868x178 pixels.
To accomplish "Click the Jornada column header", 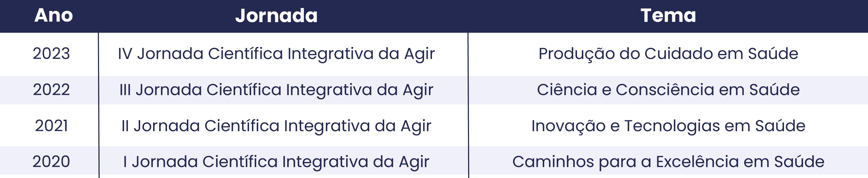I will tap(276, 16).
